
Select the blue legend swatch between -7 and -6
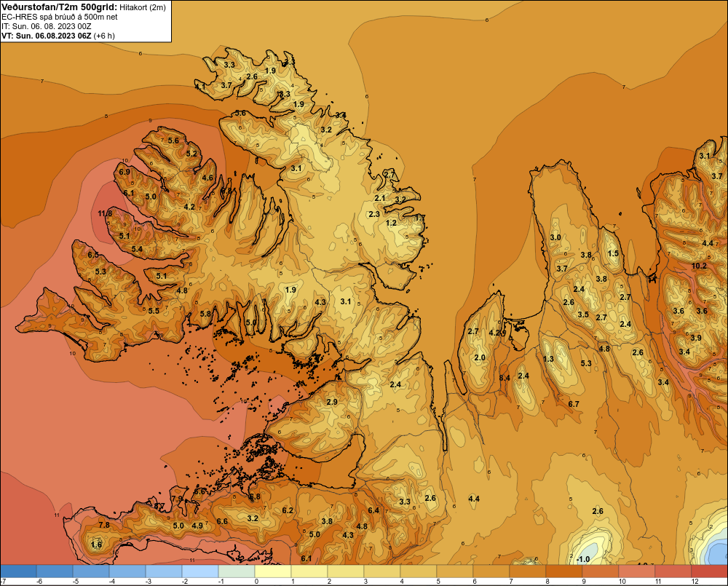(19, 571)
